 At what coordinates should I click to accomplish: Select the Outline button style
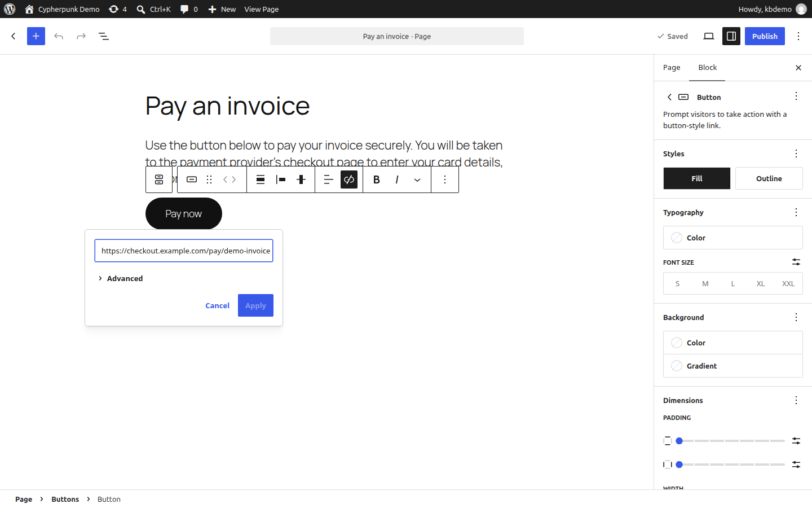coord(769,178)
